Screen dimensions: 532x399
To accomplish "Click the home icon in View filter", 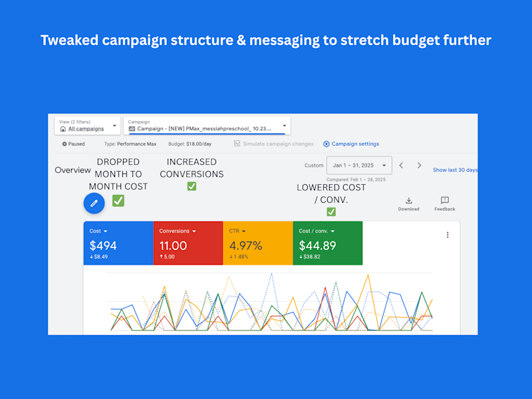I will [63, 129].
